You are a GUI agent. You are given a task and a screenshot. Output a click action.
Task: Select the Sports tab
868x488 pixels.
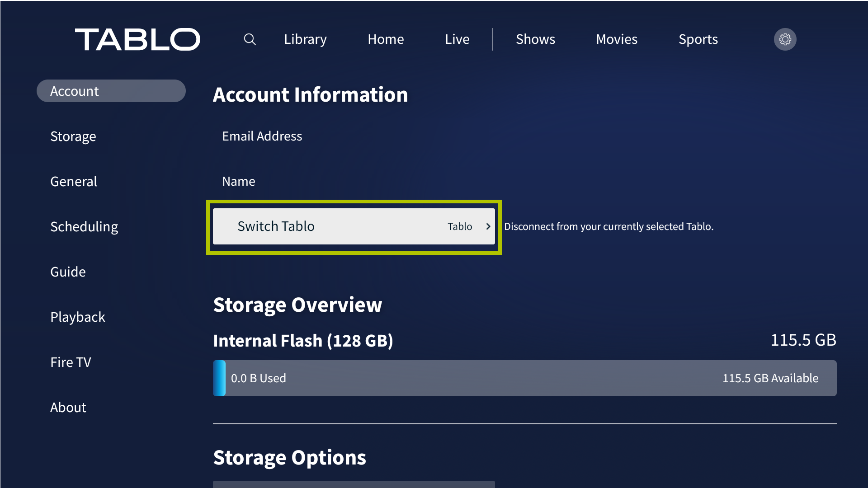click(698, 39)
